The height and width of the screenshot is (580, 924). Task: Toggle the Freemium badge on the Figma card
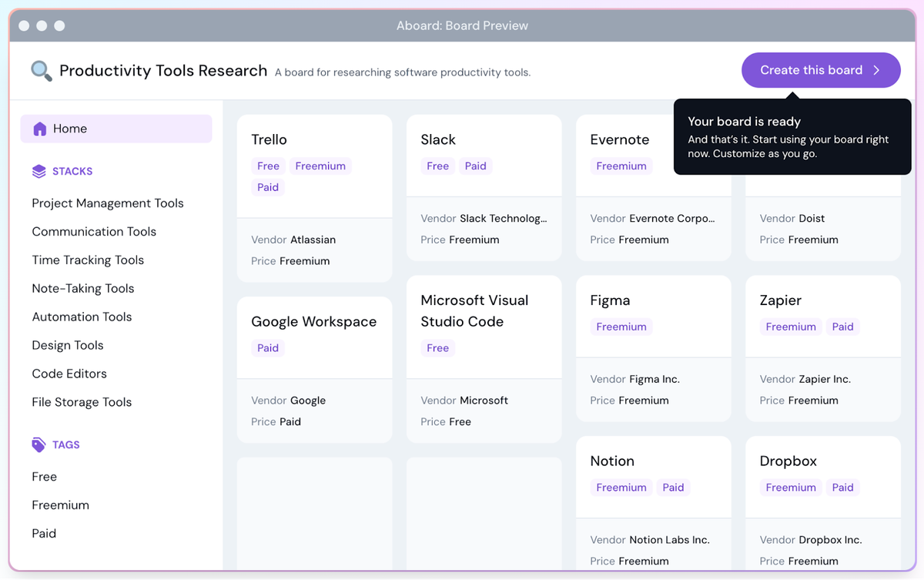point(621,327)
